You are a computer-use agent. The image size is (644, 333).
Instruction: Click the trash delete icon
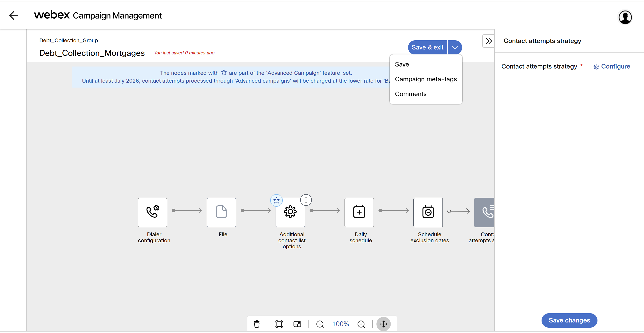click(x=257, y=324)
